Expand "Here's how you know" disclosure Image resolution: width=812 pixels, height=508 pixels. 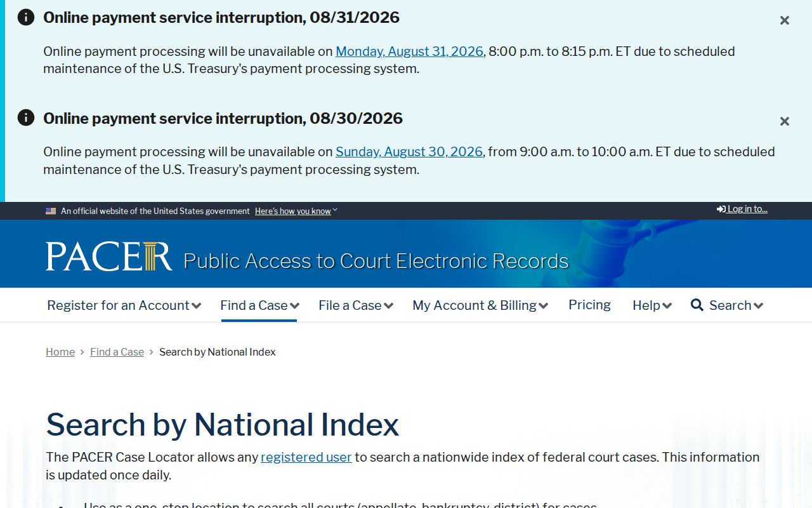(x=296, y=211)
